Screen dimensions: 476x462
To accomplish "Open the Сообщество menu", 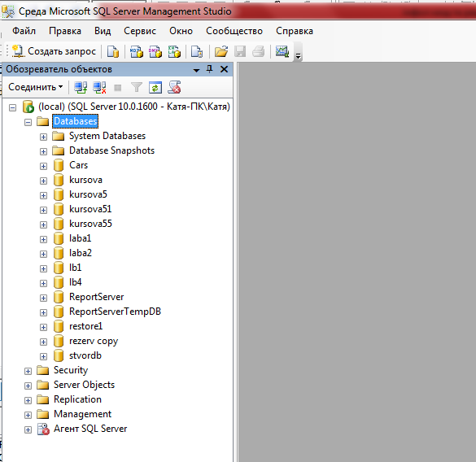I will coord(234,31).
